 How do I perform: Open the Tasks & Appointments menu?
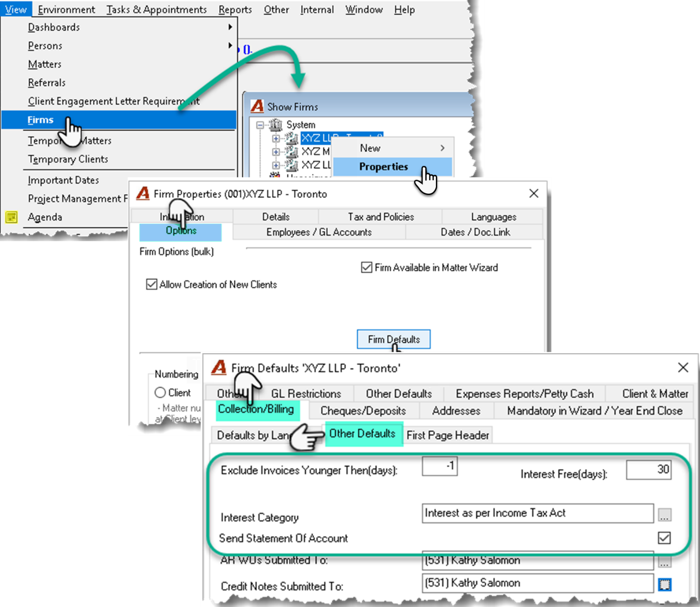tap(157, 9)
